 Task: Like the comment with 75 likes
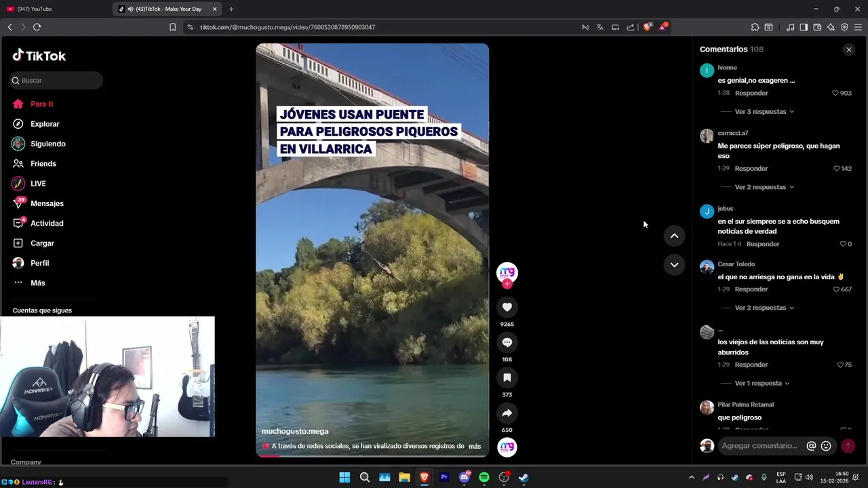click(840, 365)
